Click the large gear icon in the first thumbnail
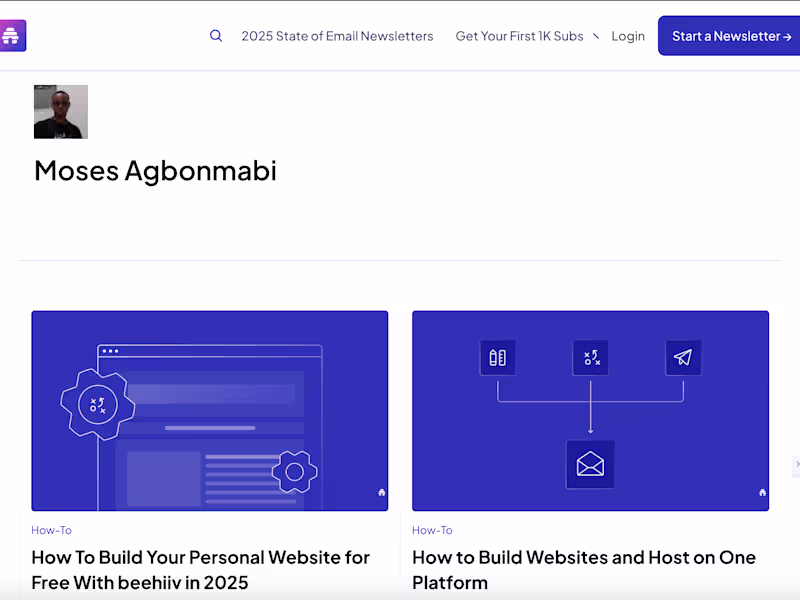Screen dimensions: 800x600 97,404
